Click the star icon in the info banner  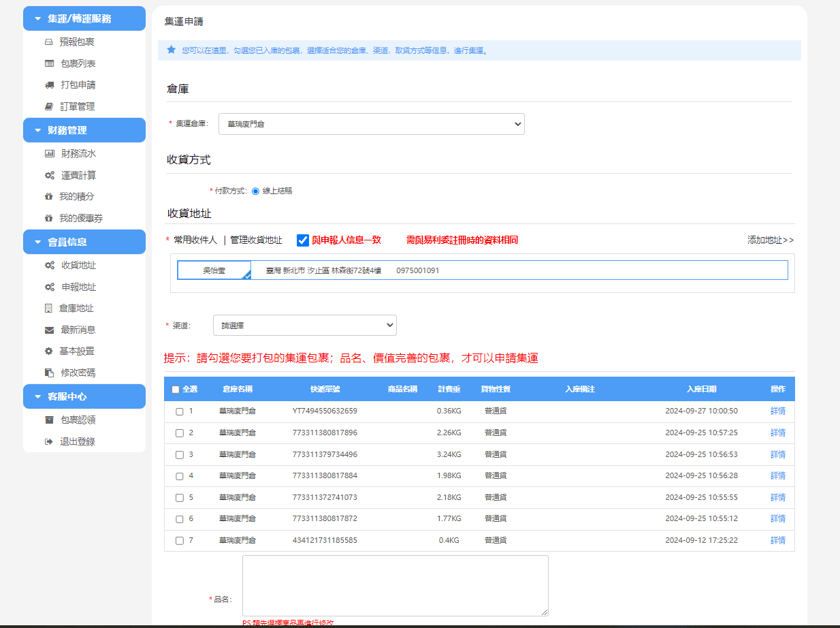pos(172,50)
